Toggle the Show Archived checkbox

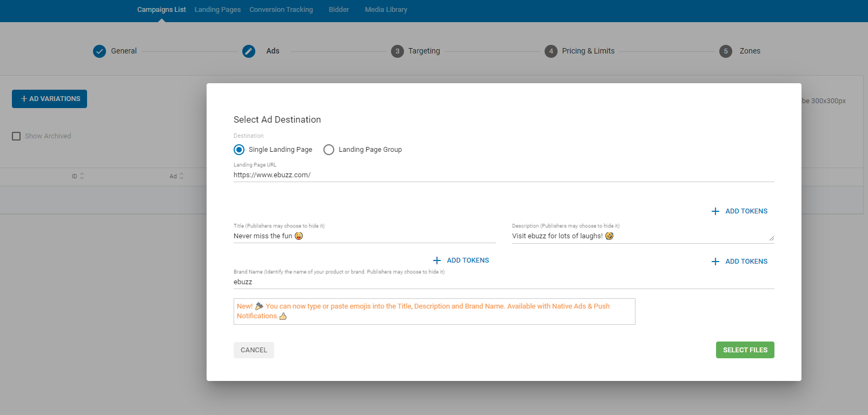tap(16, 136)
